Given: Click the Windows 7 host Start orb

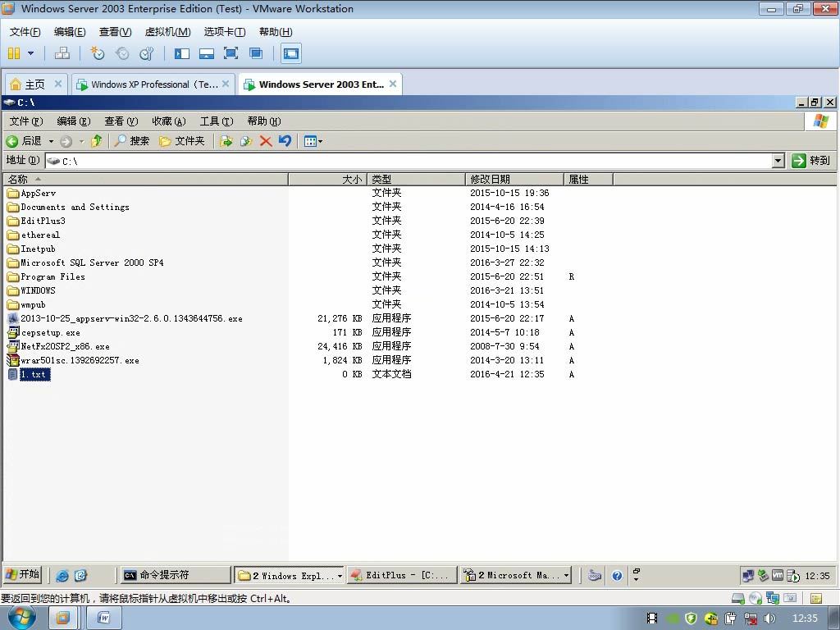Looking at the screenshot, I should [x=22, y=618].
